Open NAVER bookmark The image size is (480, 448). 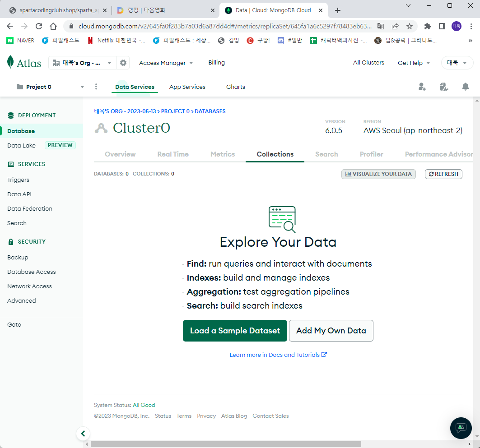[20, 40]
